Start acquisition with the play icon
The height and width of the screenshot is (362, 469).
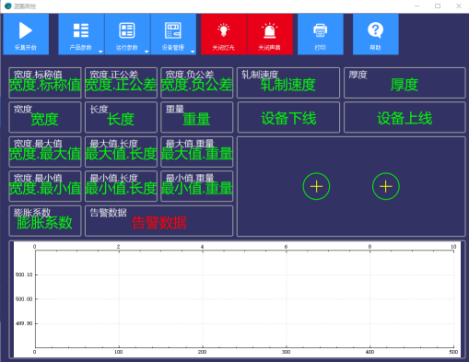click(26, 31)
